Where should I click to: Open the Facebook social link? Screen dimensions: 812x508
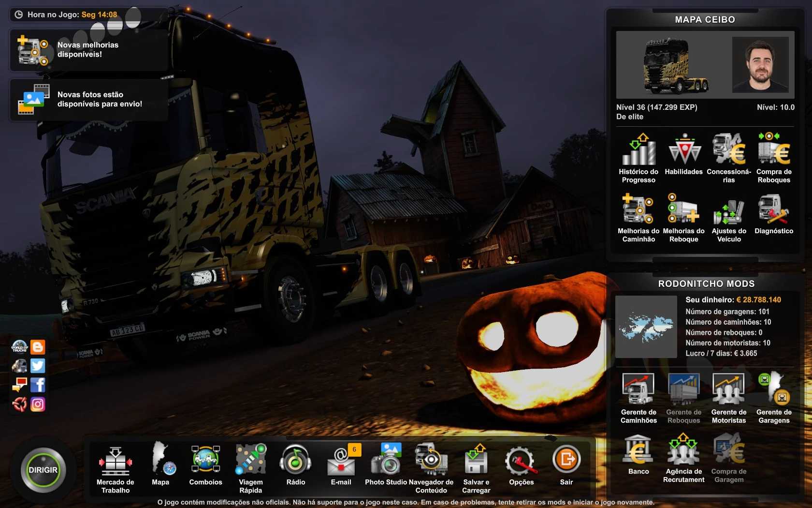click(x=38, y=385)
